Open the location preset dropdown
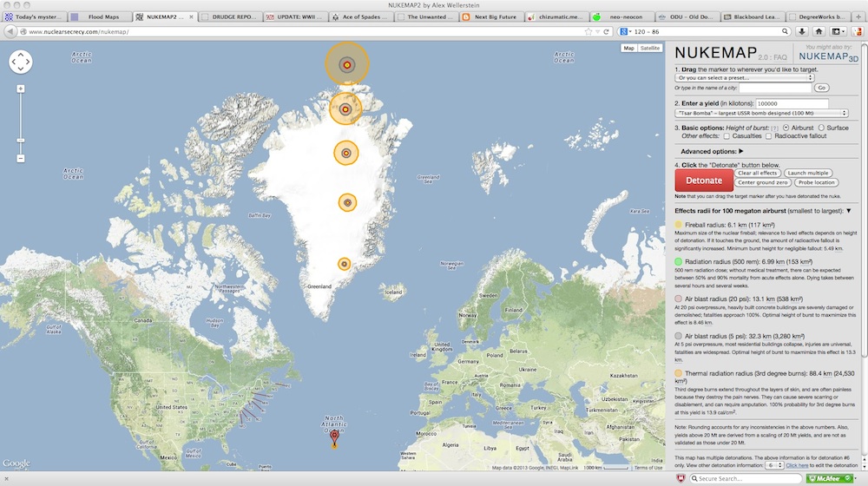The width and height of the screenshot is (868, 486). point(744,77)
